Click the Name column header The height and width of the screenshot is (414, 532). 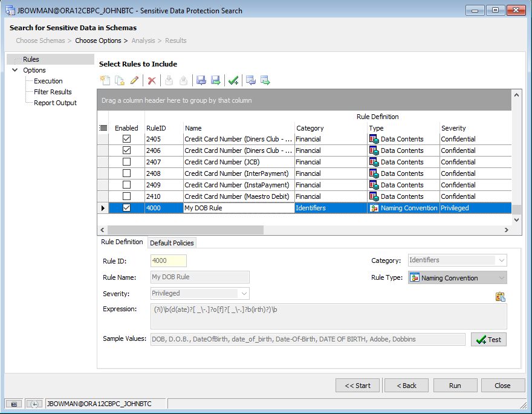click(239, 128)
